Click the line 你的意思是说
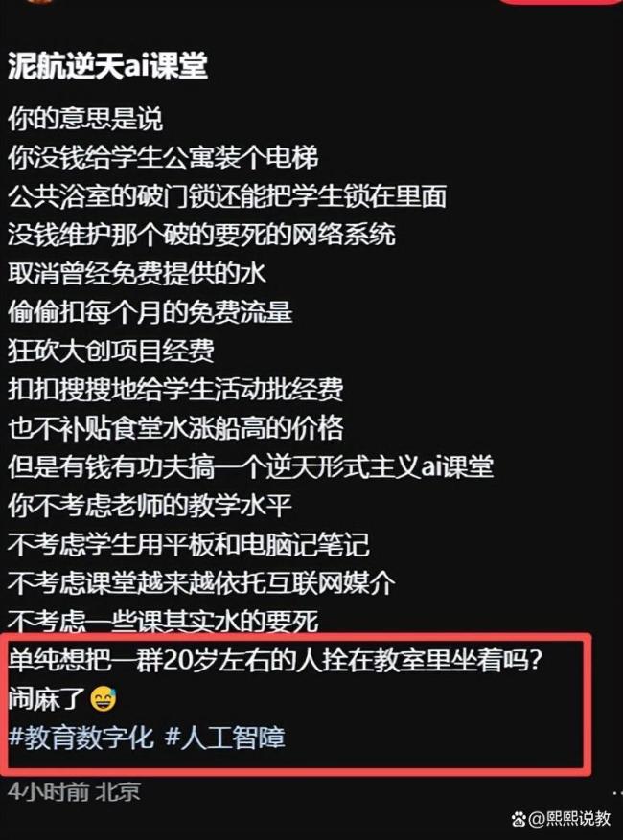The height and width of the screenshot is (840, 623). [85, 119]
